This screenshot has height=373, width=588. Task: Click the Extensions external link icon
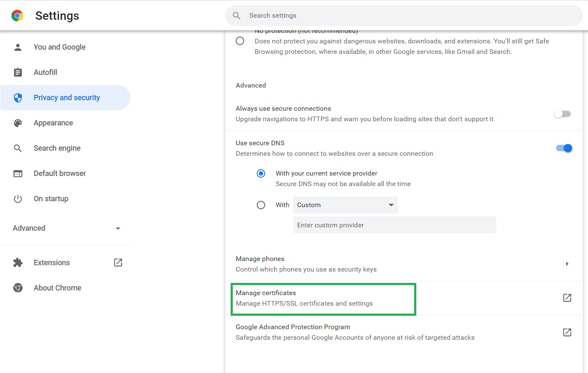point(118,262)
